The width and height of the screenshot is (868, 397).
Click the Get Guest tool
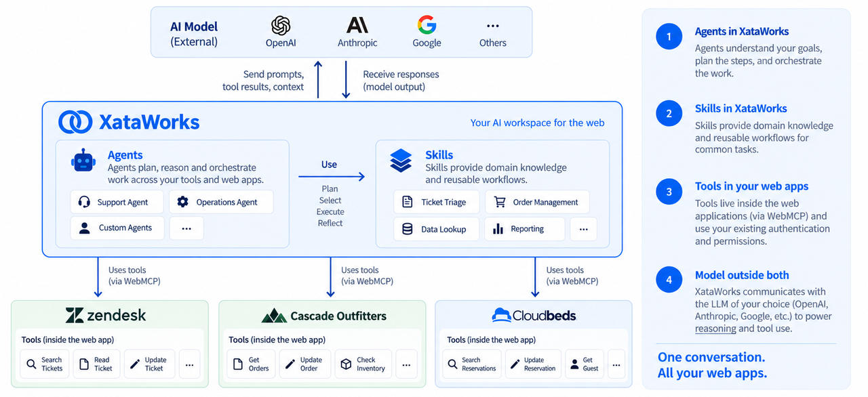[x=584, y=364]
